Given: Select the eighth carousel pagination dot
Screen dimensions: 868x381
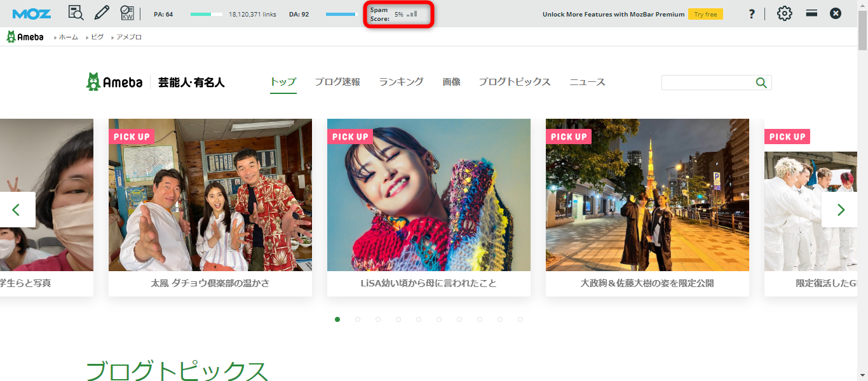Looking at the screenshot, I should [480, 319].
